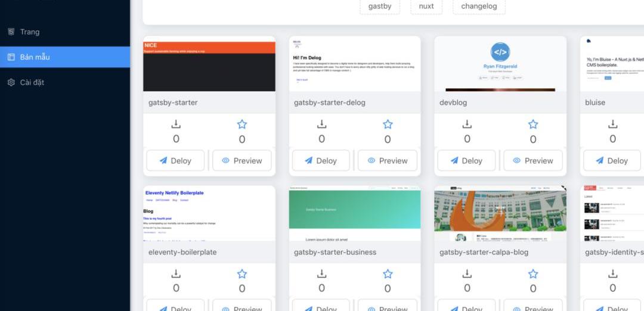Preview the gatsby-starter-delog template
This screenshot has width=644, height=311.
pos(386,161)
